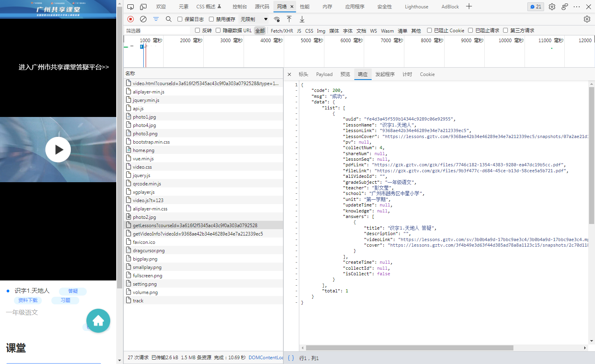
Task: Enable the 保留日志 checkbox
Action: tap(180, 19)
